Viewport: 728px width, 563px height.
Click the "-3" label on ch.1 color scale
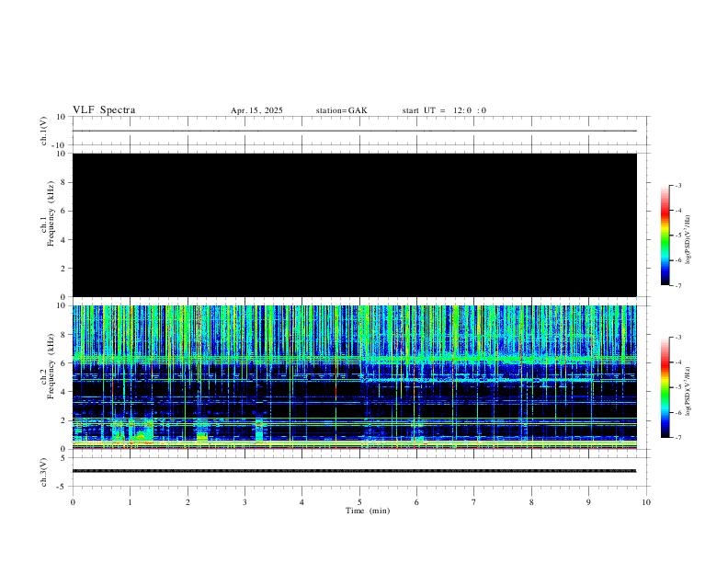[x=678, y=185]
